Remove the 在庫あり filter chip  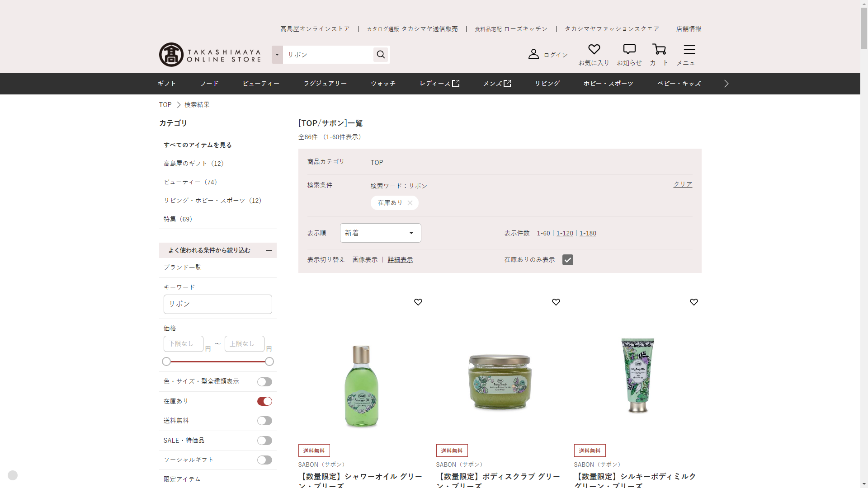coord(410,203)
